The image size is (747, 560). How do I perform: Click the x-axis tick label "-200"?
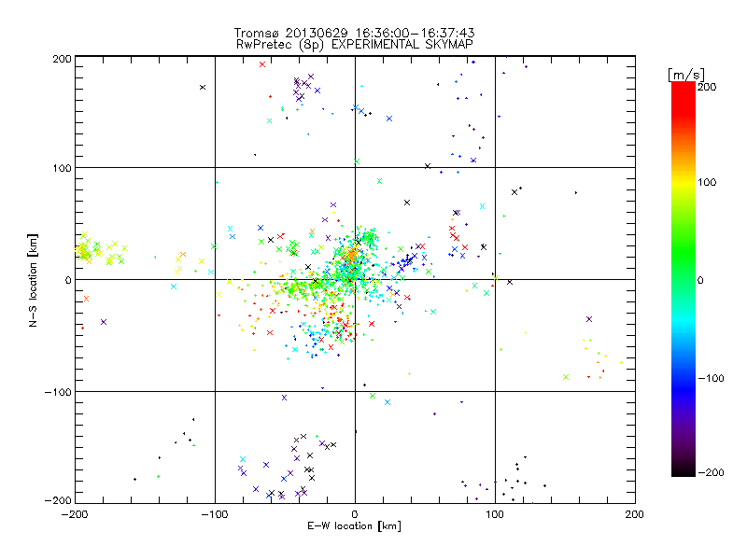point(75,514)
